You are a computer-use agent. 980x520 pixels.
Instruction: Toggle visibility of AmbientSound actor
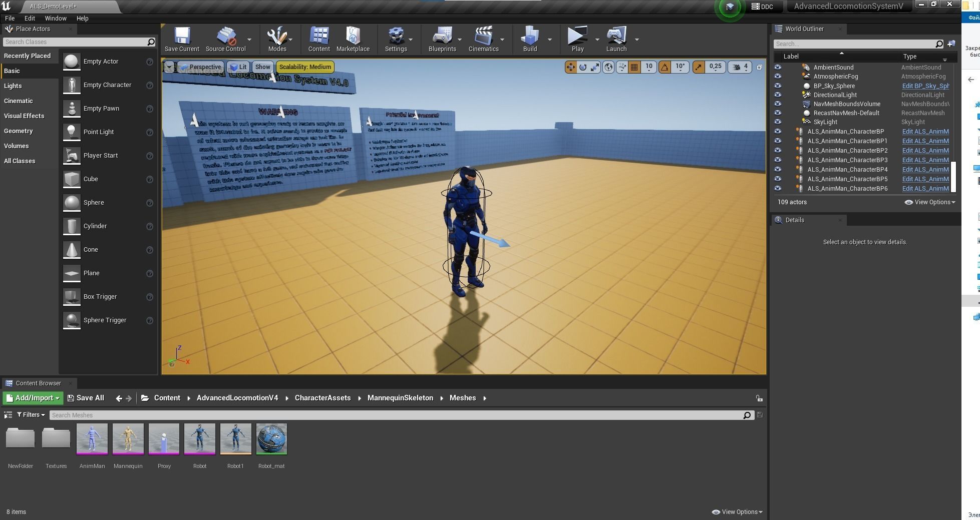tap(778, 68)
